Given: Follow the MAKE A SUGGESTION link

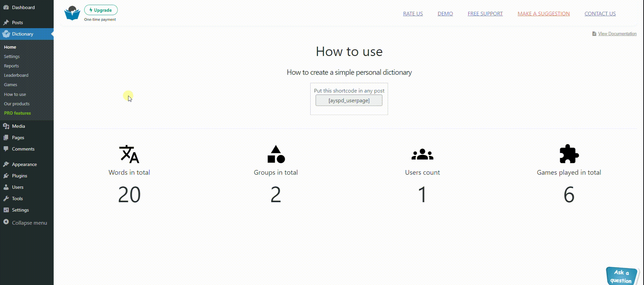Looking at the screenshot, I should pos(544,14).
